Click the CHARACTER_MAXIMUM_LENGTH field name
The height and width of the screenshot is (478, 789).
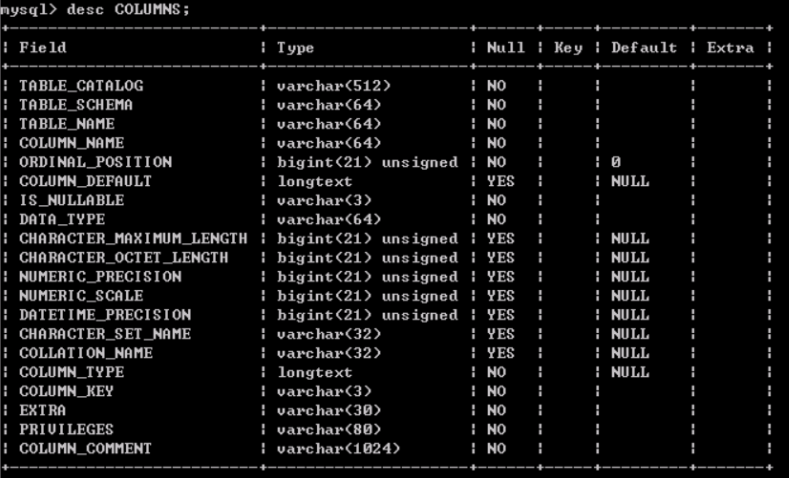(133, 238)
